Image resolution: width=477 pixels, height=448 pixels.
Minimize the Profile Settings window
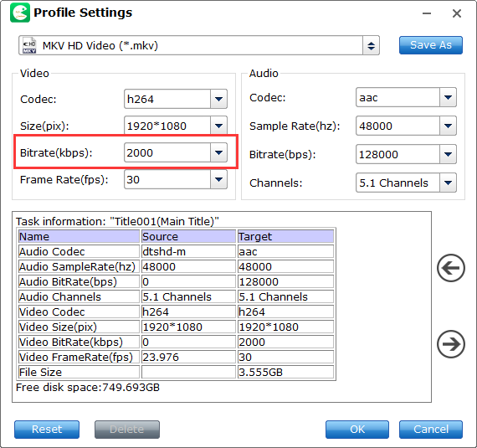point(427,13)
